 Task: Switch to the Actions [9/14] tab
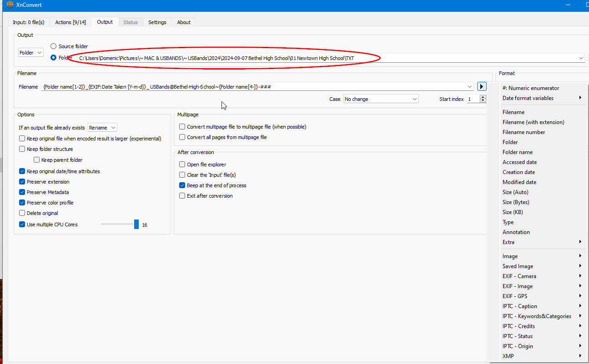tap(70, 22)
